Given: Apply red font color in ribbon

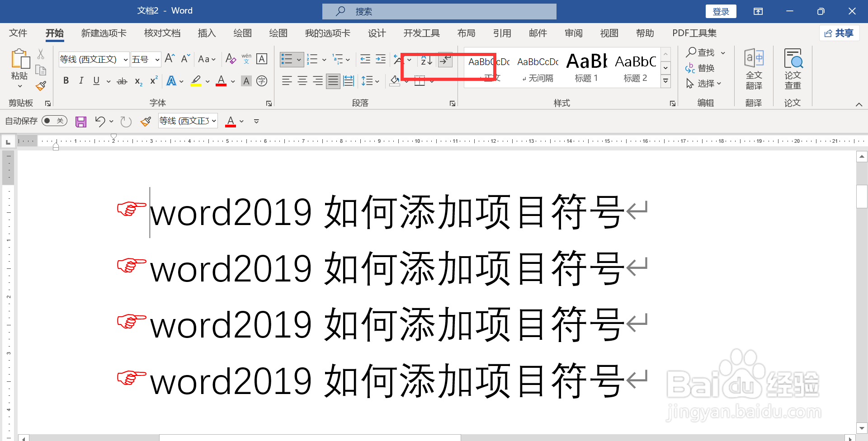Looking at the screenshot, I should [x=221, y=81].
